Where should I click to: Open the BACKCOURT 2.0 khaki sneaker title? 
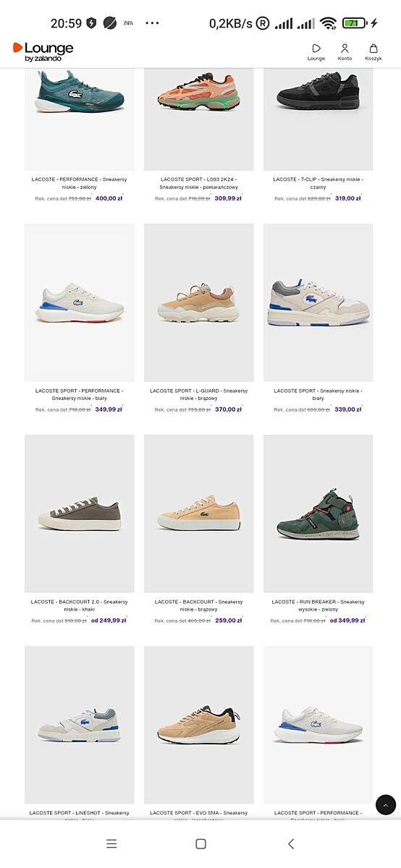pos(80,605)
